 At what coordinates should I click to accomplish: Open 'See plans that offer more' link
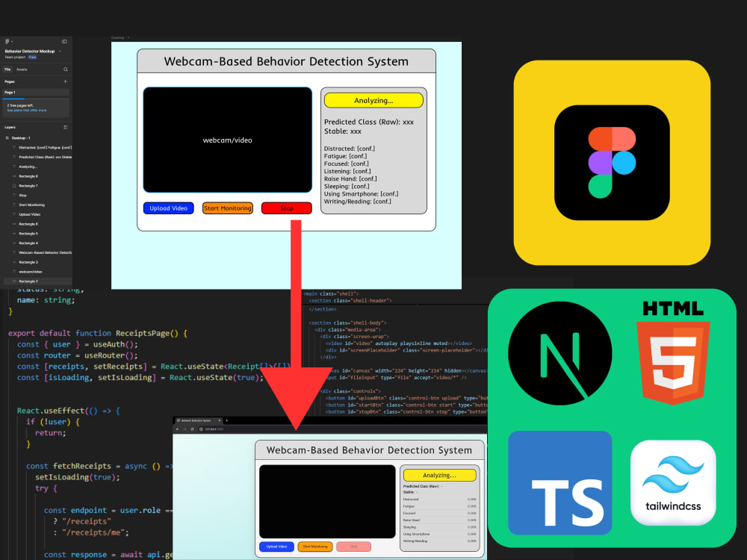tap(27, 111)
